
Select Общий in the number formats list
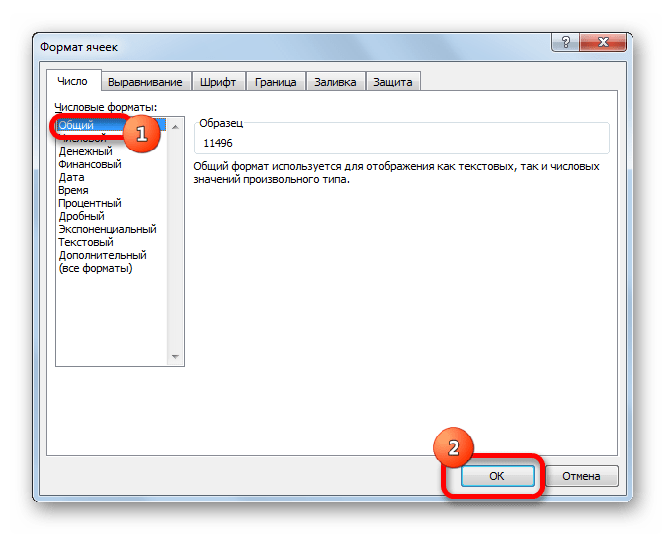click(76, 125)
